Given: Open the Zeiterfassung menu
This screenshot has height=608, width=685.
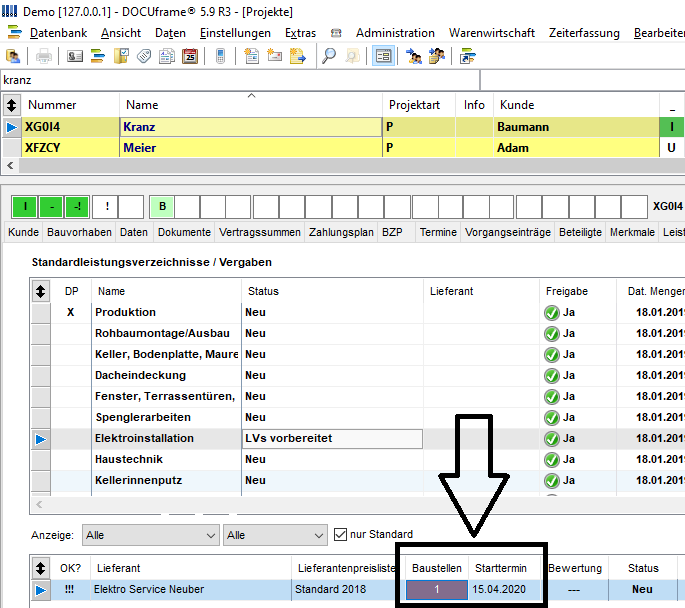Looking at the screenshot, I should [584, 33].
